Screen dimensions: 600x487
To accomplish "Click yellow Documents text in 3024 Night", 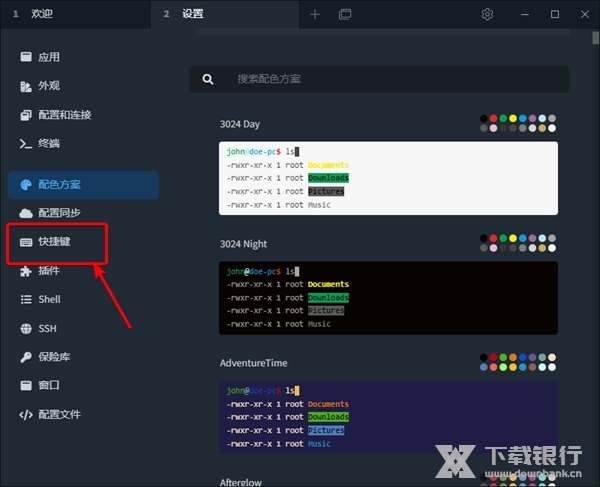I will (328, 284).
